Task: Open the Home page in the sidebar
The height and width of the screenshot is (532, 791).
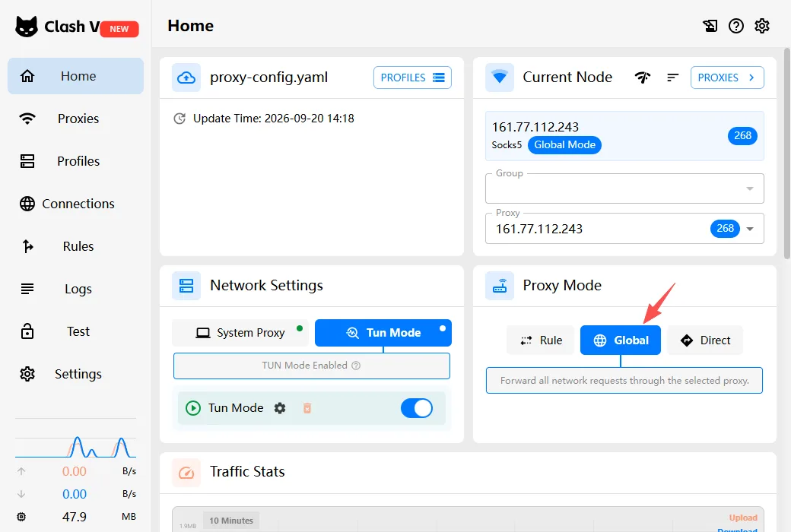Action: click(x=75, y=76)
